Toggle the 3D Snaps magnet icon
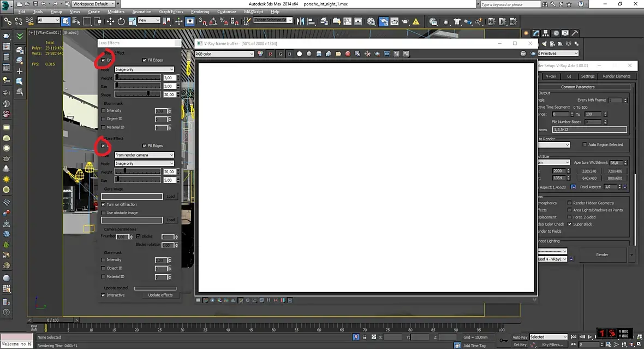Image resolution: width=644 pixels, height=349 pixels. click(x=203, y=21)
